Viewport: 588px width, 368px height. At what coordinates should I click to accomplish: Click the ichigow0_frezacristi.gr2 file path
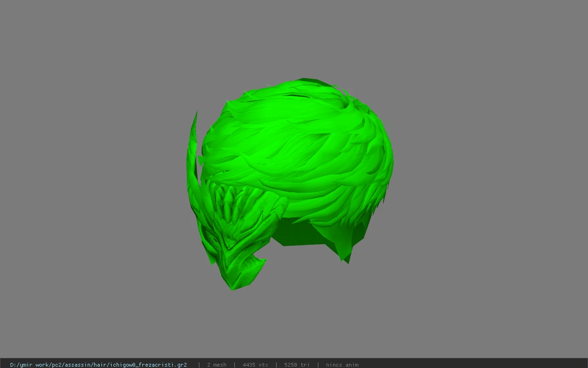coord(98,365)
